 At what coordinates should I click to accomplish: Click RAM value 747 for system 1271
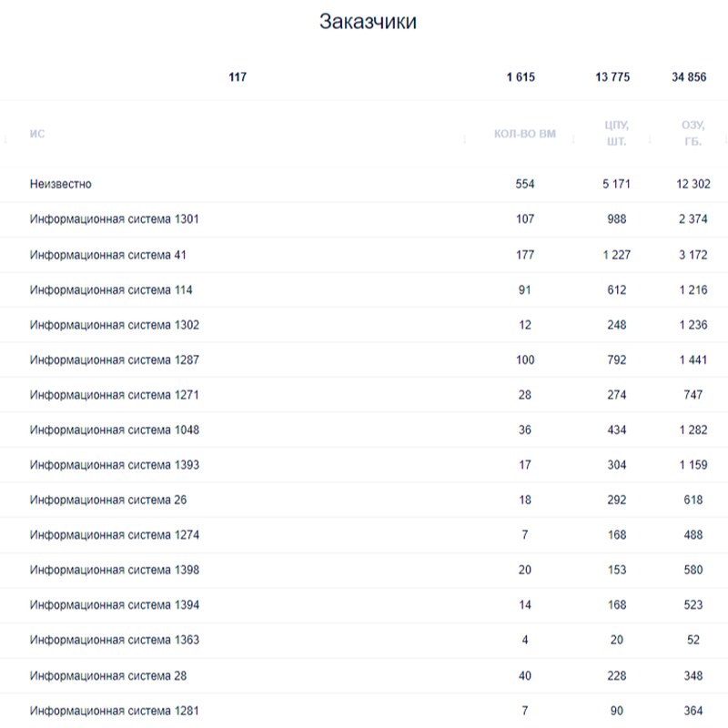693,395
